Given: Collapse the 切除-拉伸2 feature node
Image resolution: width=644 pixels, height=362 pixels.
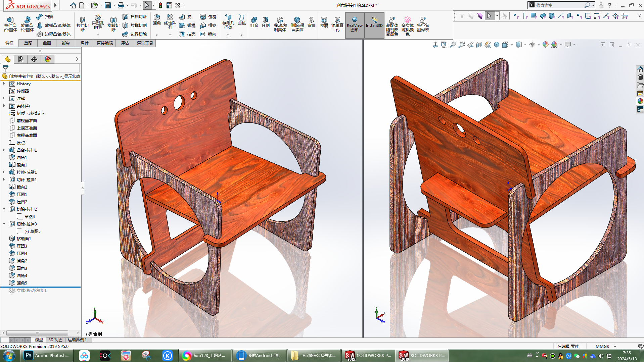Looking at the screenshot, I should click(4, 209).
